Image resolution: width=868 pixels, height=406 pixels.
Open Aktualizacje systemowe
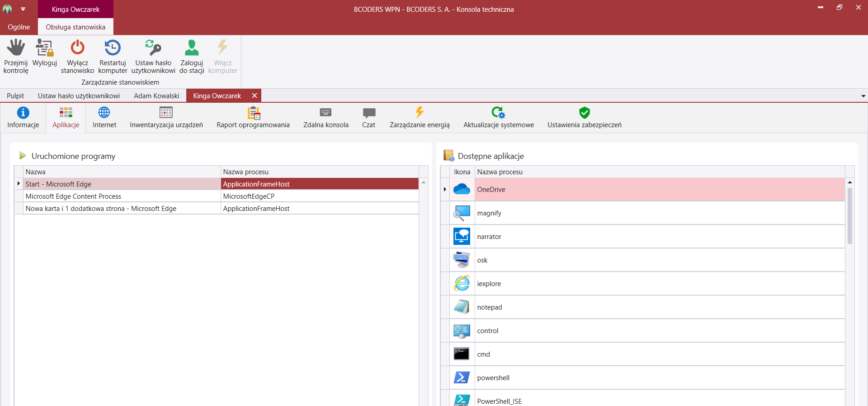tap(499, 118)
